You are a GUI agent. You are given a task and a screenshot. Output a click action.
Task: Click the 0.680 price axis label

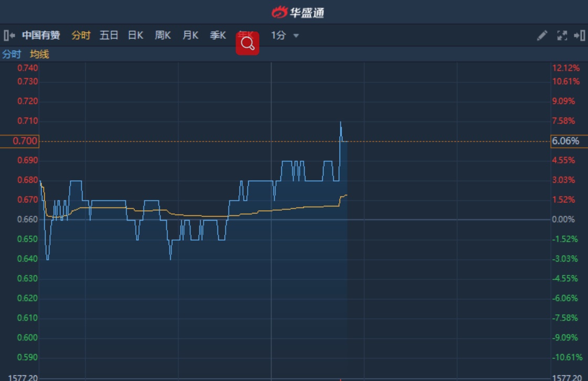27,180
